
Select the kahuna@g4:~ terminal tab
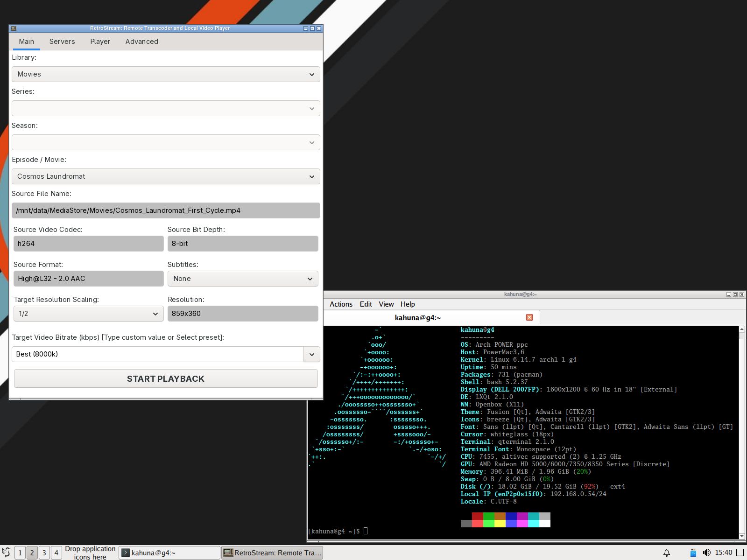click(x=418, y=318)
